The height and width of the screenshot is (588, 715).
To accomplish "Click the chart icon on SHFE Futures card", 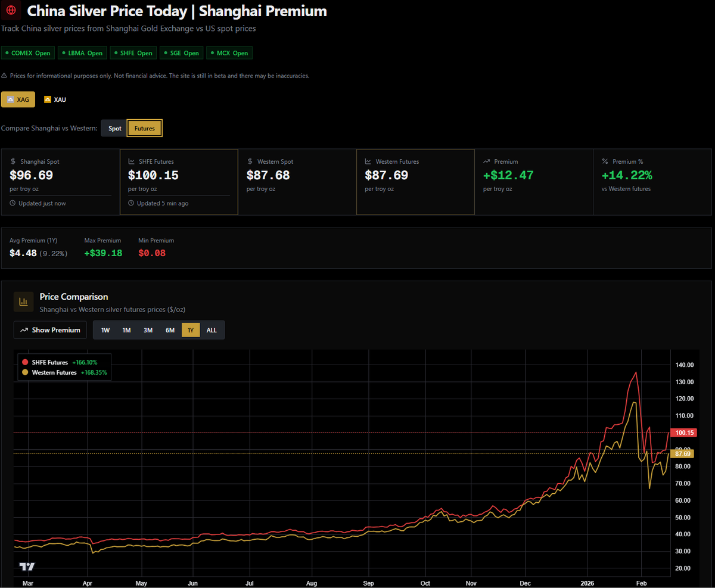I will [132, 161].
